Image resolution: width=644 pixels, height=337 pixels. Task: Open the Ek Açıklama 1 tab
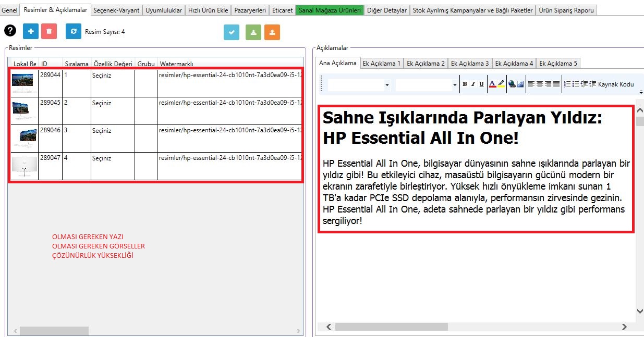(382, 64)
